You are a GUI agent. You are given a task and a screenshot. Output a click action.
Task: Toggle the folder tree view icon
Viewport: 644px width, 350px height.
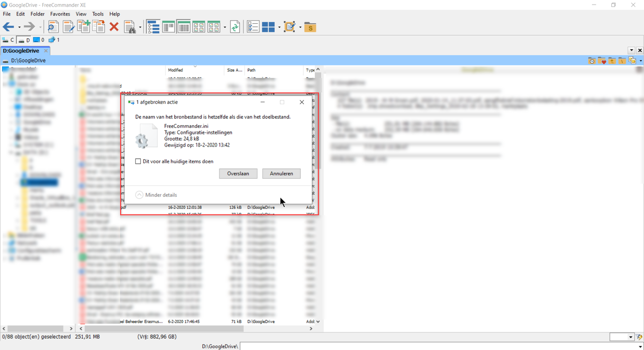[x=153, y=27]
